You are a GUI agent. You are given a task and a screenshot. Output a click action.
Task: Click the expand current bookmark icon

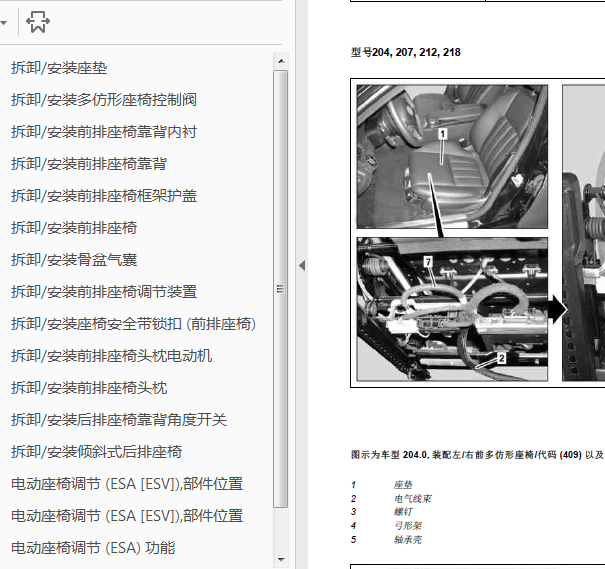[39, 21]
